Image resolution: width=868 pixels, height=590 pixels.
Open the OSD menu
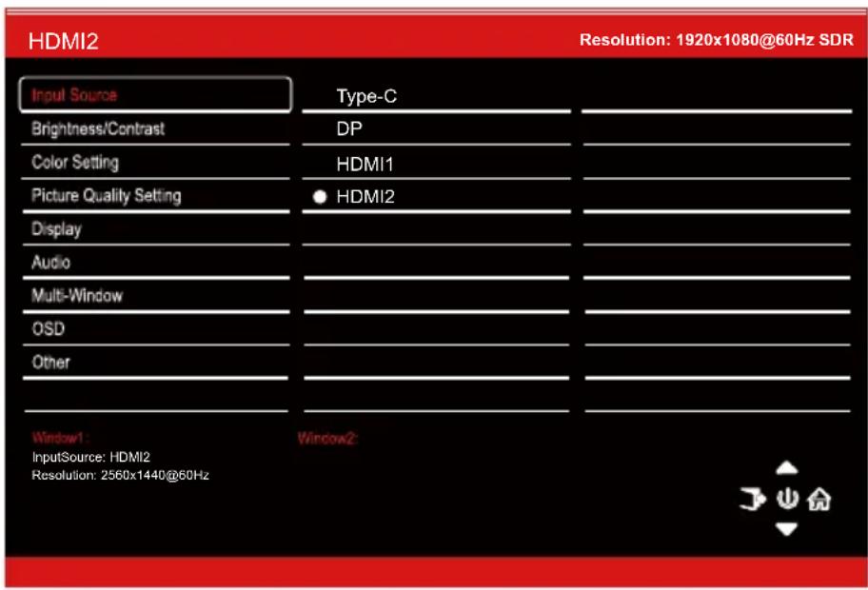point(155,328)
